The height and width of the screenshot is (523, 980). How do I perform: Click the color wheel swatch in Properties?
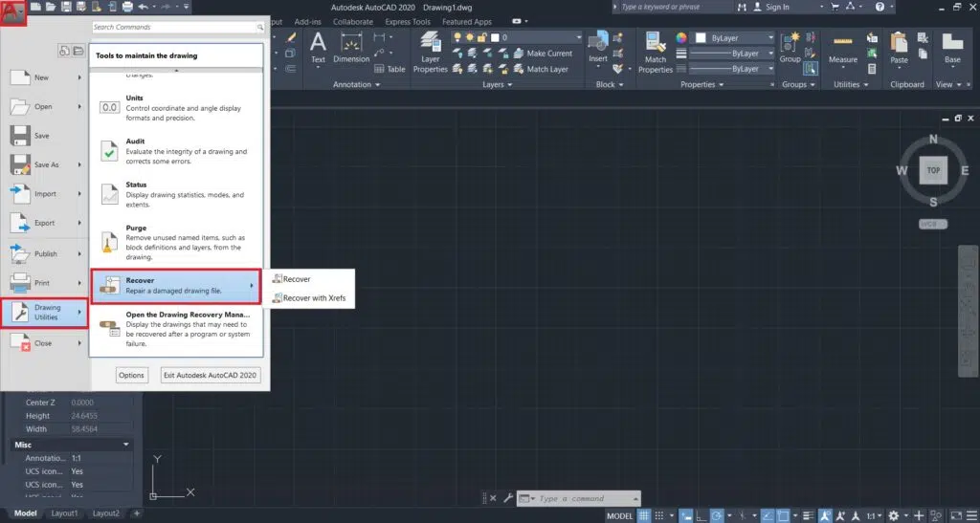click(682, 38)
